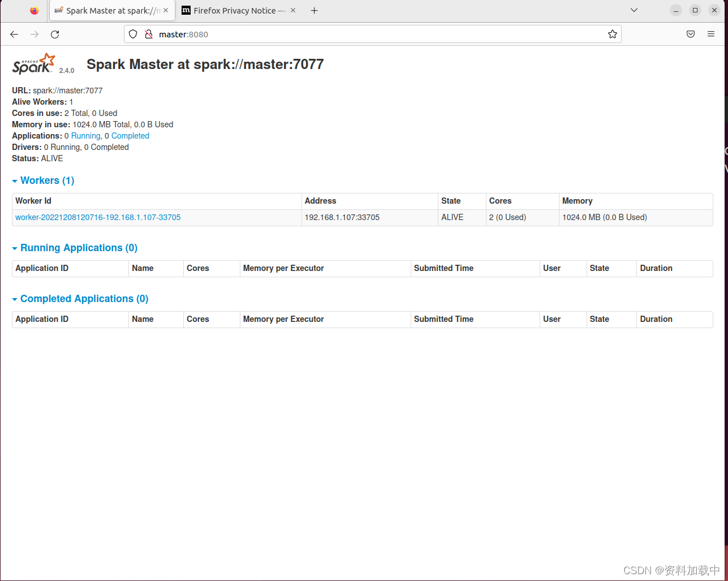Image resolution: width=728 pixels, height=581 pixels.
Task: Sort Running Applications by User header
Action: (x=563, y=268)
